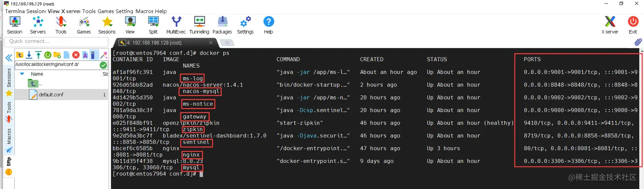
Task: Open the Session toolbar button
Action: tap(14, 25)
